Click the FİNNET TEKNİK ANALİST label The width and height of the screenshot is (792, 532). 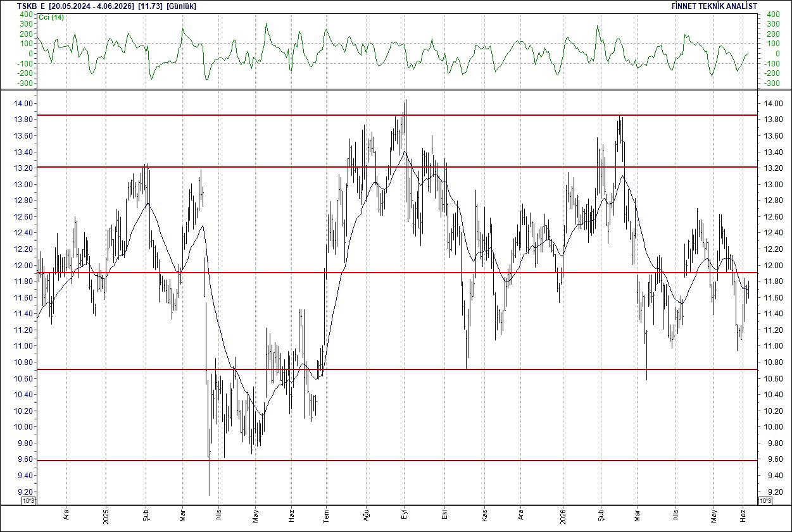[x=714, y=6]
